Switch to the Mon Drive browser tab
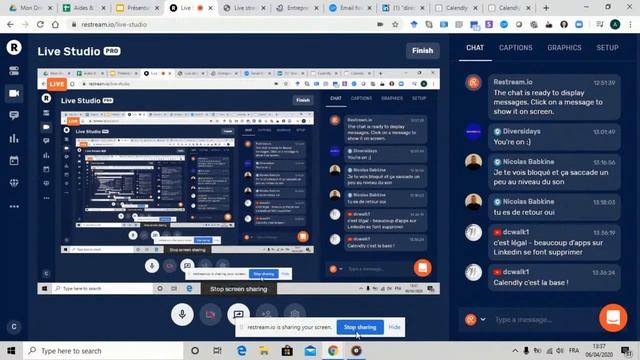 tap(30, 8)
